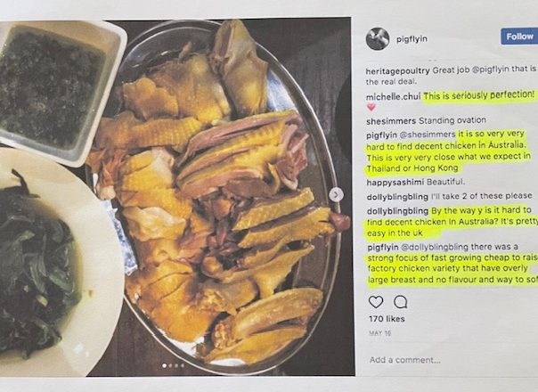Go to next photo with arrow
The height and width of the screenshot is (392, 538).
(x=336, y=195)
